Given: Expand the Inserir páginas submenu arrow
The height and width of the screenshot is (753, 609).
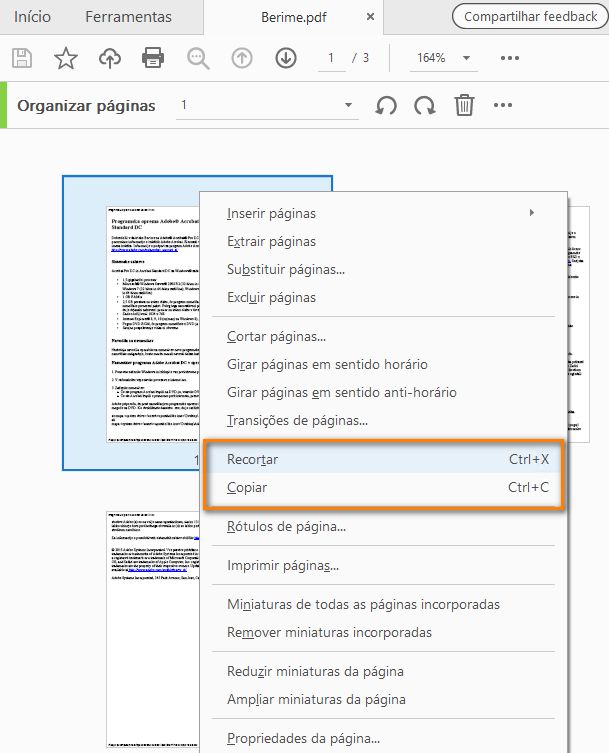Looking at the screenshot, I should coord(532,213).
